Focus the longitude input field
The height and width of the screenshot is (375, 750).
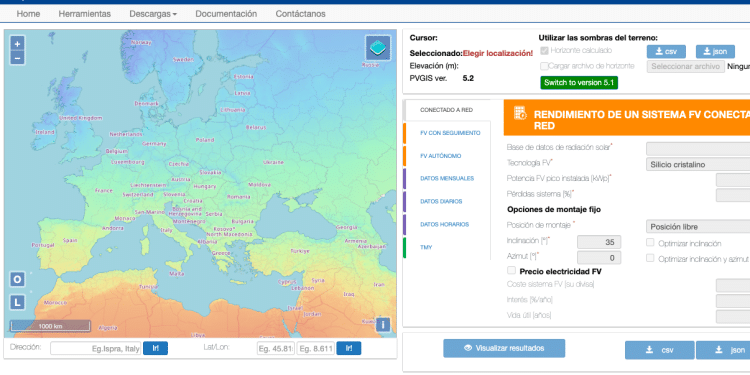coord(316,349)
